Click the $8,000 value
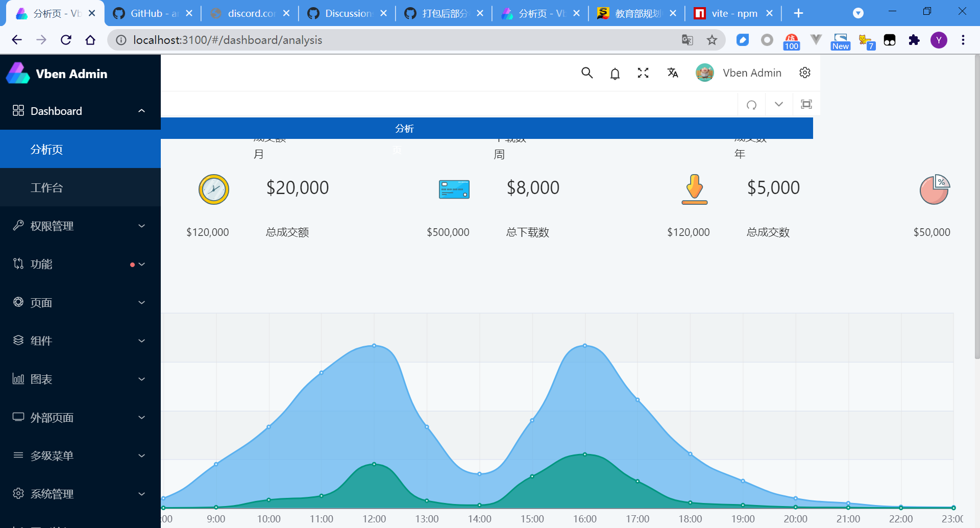 pos(533,188)
